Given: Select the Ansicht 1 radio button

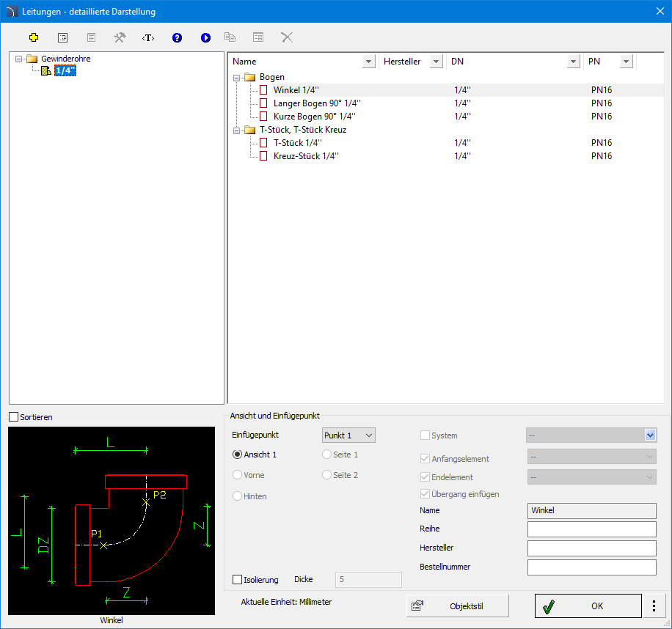Looking at the screenshot, I should tap(237, 455).
